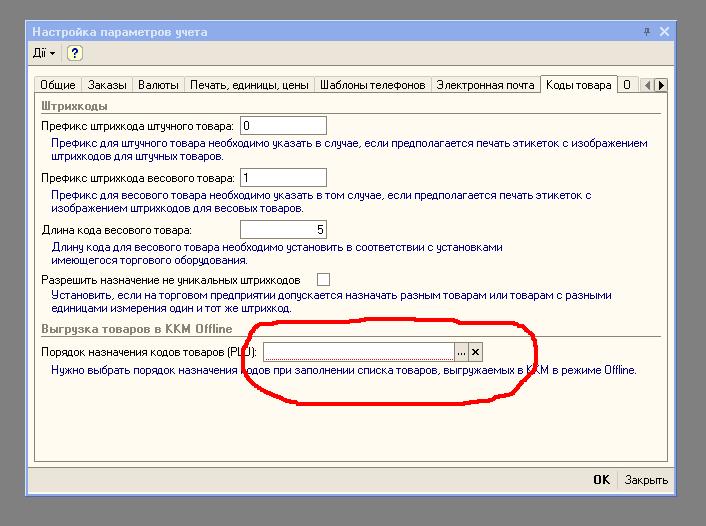Viewport: 706px width, 526px height.
Task: Switch to Электронная почта tab
Action: (x=485, y=86)
